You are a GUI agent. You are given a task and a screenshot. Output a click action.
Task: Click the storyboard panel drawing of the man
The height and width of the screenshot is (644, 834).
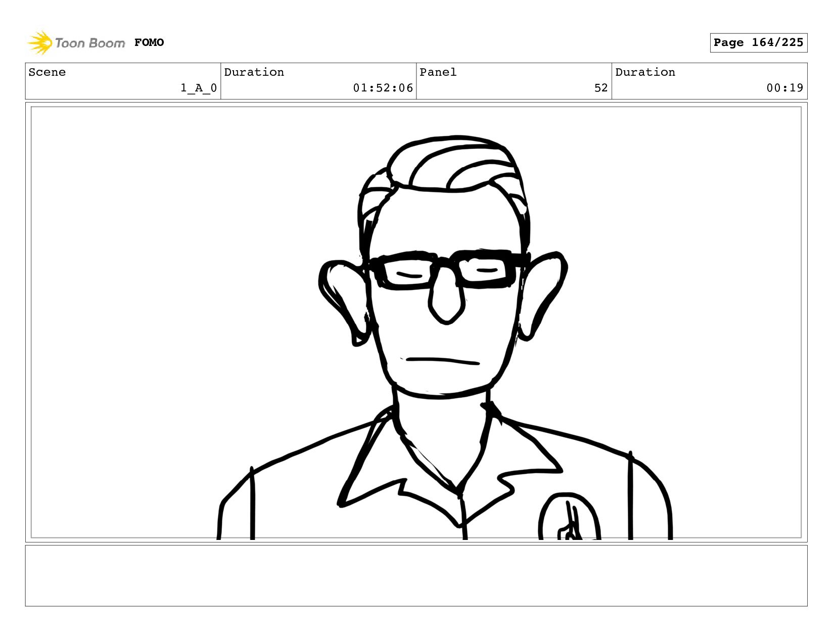point(416,322)
